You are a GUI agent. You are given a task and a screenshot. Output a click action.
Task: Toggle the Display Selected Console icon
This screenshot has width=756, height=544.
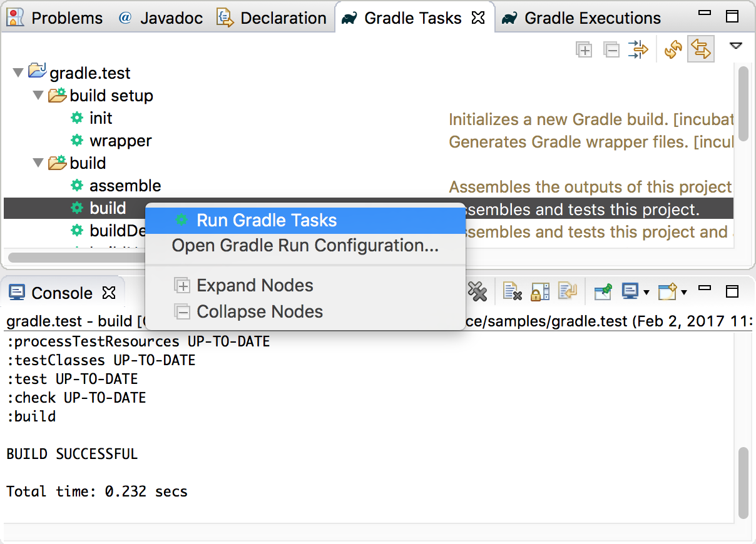[629, 291]
